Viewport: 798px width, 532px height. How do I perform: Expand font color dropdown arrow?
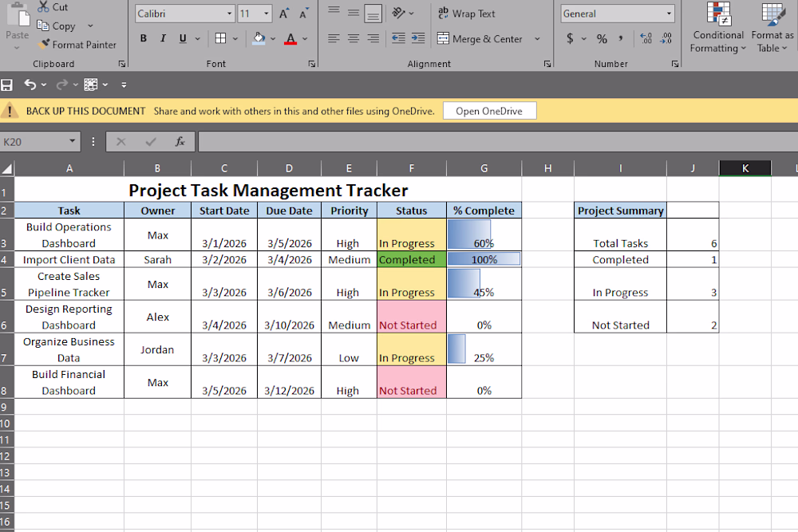[x=305, y=38]
